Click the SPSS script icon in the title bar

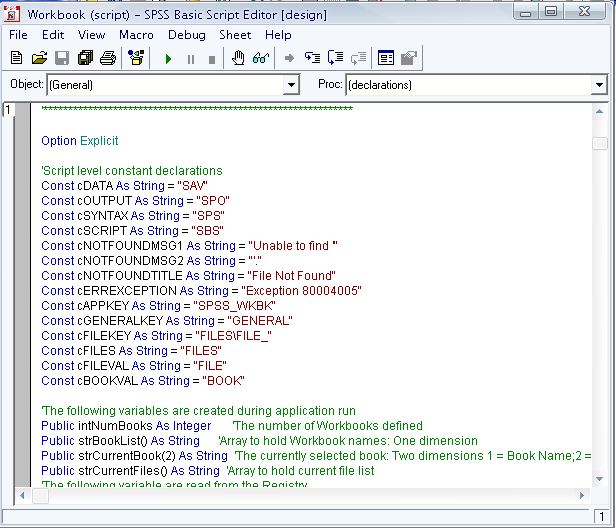[x=11, y=14]
